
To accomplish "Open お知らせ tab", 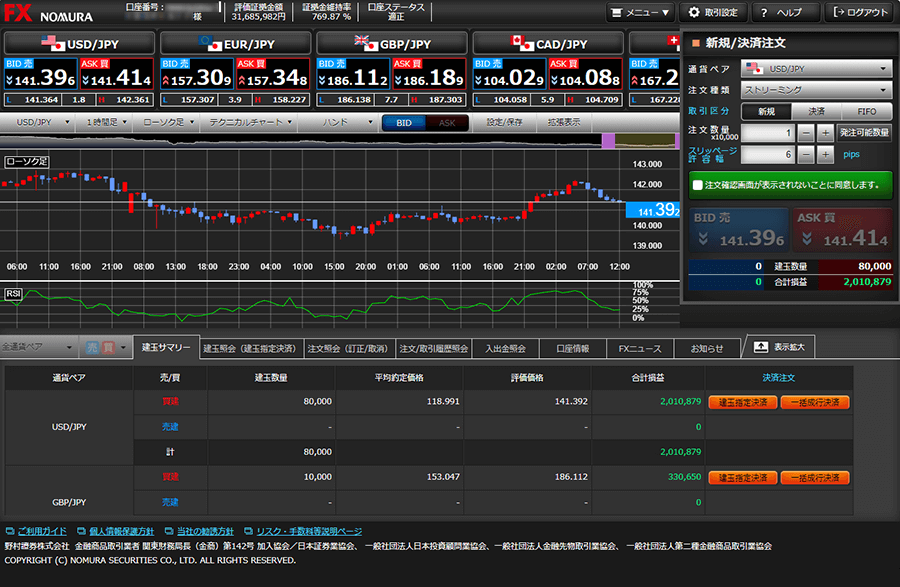I will pos(707,348).
